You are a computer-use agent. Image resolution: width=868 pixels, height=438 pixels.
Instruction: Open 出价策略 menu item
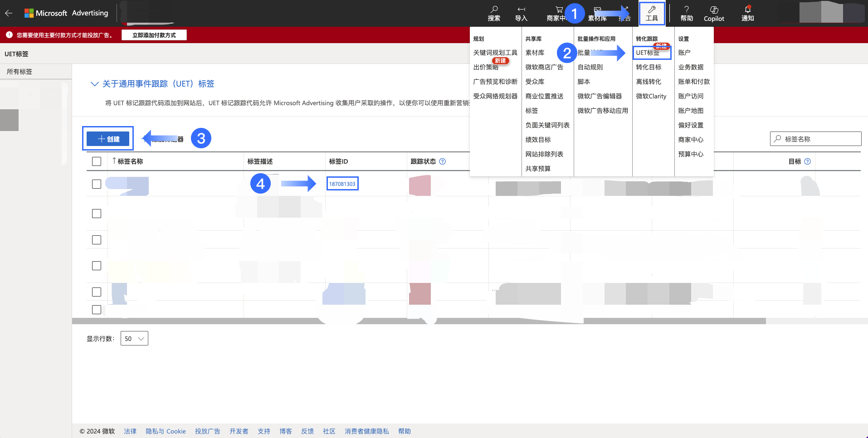pyautogui.click(x=486, y=67)
